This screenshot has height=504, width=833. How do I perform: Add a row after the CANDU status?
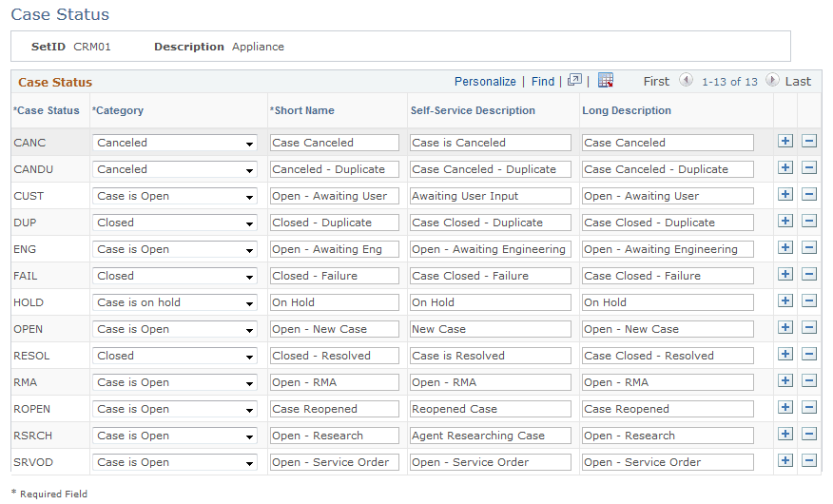(x=785, y=167)
